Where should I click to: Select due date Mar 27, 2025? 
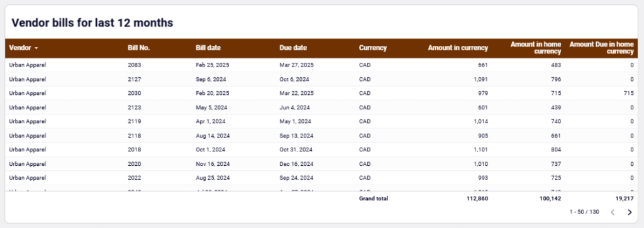click(297, 65)
